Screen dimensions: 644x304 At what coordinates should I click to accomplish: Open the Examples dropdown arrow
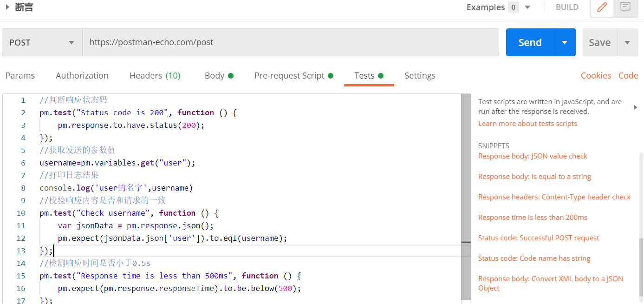point(527,7)
